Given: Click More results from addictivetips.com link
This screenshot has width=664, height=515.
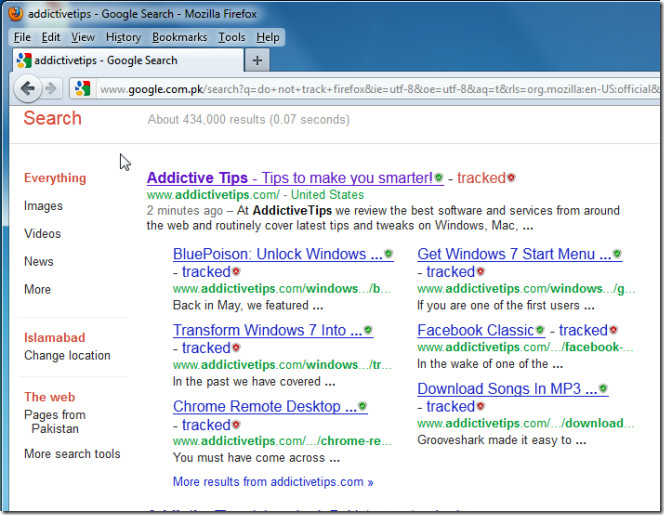Looking at the screenshot, I should pos(273,482).
